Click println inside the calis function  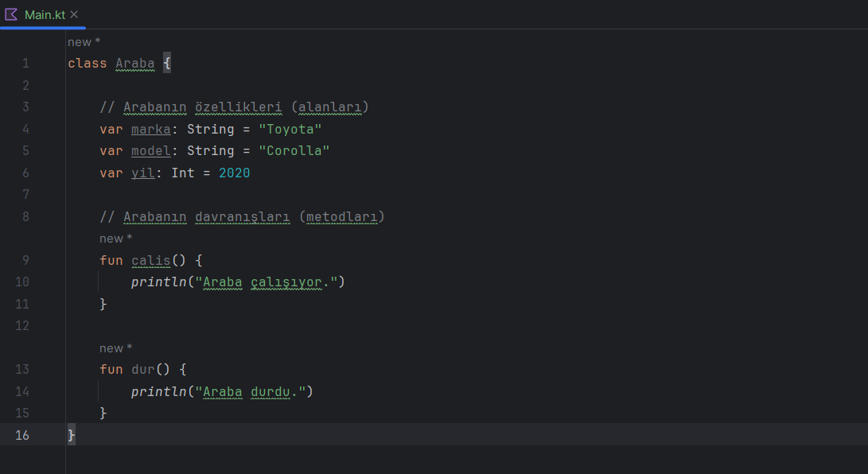click(159, 282)
